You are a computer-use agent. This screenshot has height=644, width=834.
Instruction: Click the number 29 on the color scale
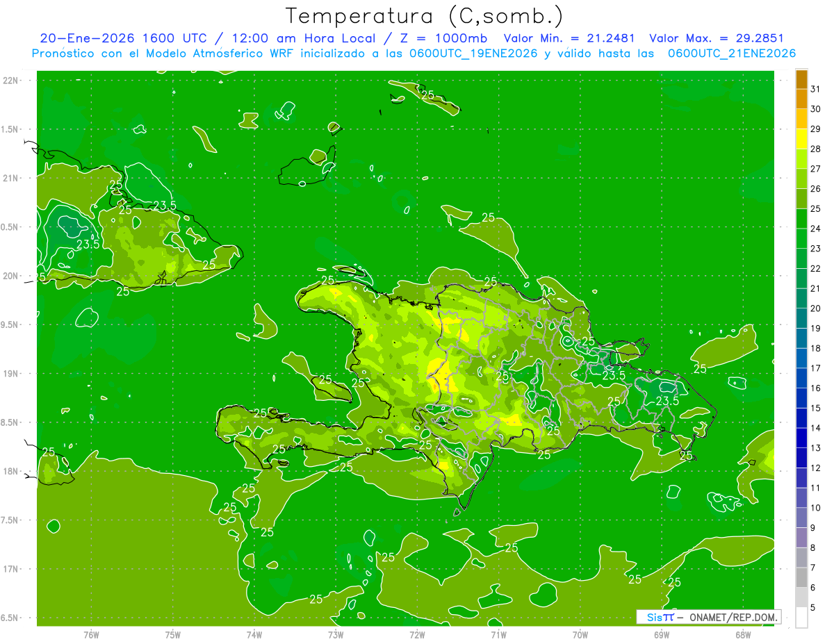coord(816,129)
